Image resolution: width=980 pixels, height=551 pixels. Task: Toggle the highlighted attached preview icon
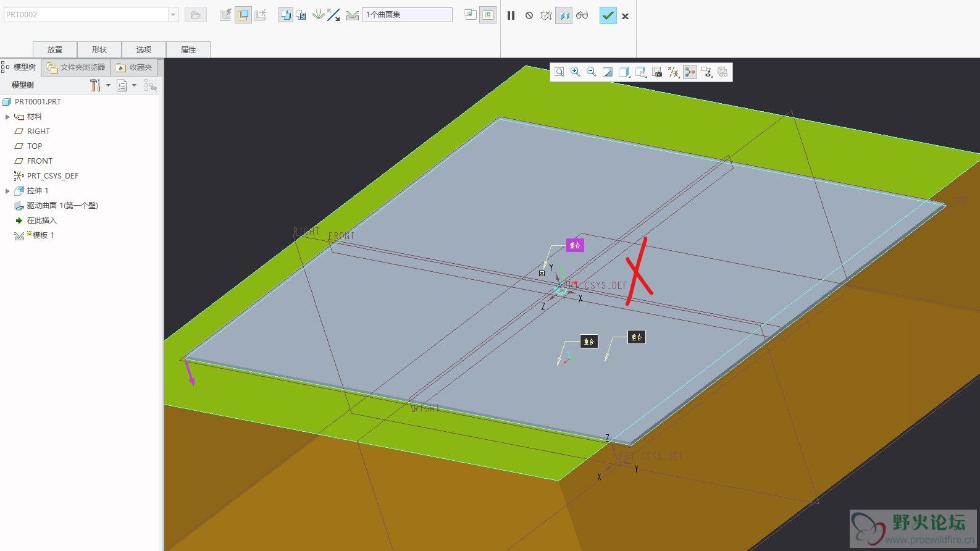[x=564, y=15]
